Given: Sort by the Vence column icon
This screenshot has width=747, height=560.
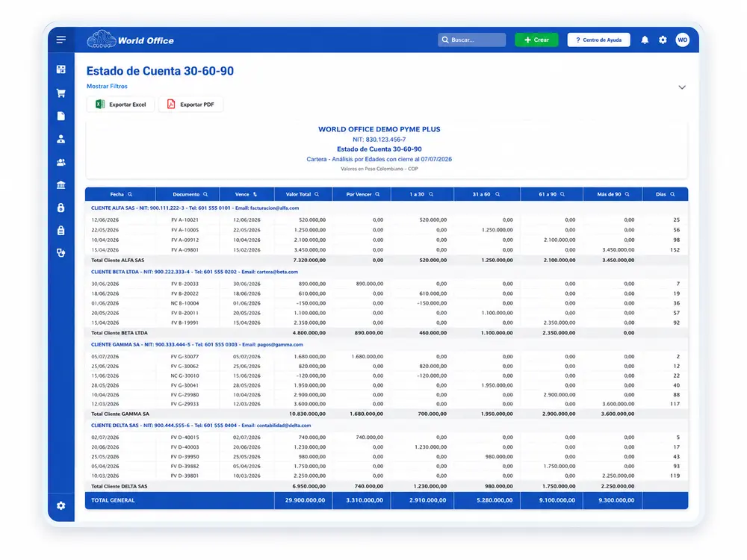Looking at the screenshot, I should [x=255, y=194].
